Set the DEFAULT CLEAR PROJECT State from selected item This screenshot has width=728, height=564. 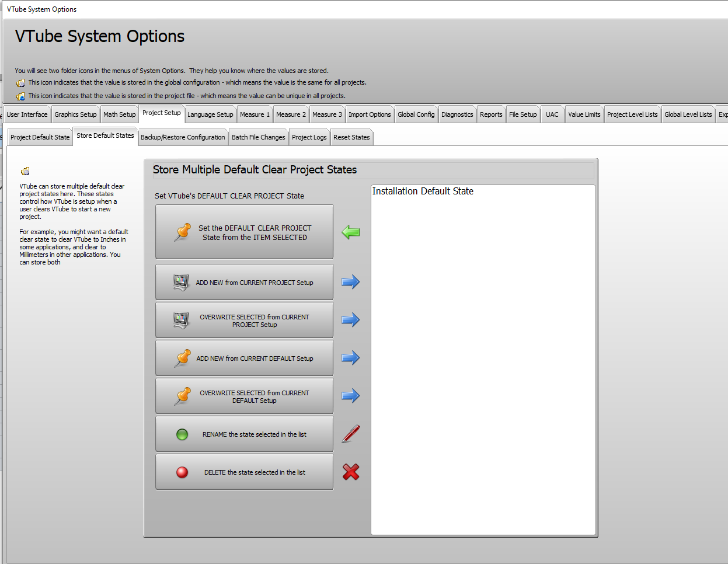[245, 232]
